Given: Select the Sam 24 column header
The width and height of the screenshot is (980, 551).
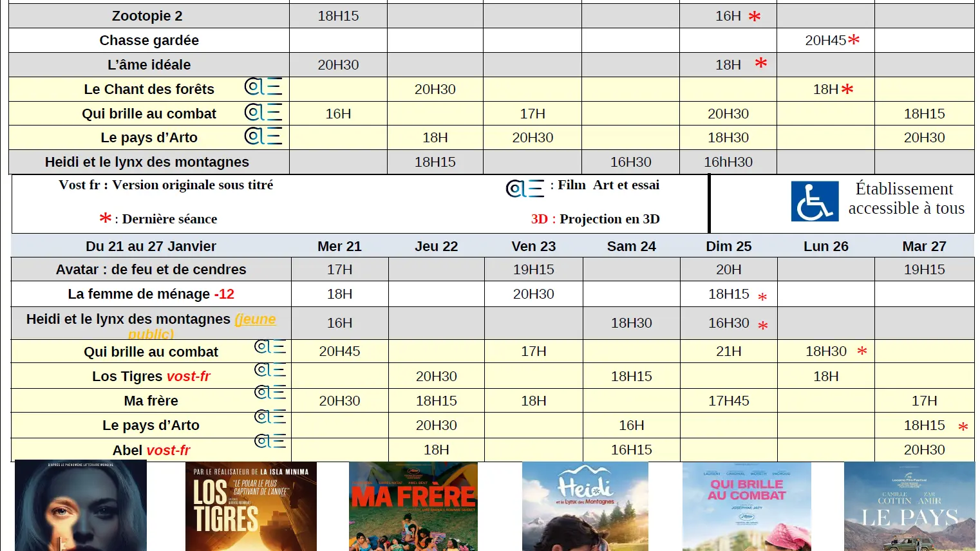Looking at the screenshot, I should (631, 246).
